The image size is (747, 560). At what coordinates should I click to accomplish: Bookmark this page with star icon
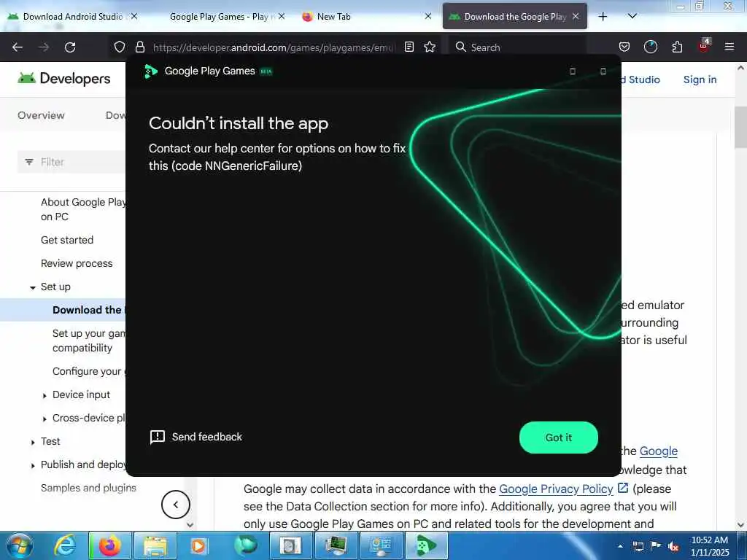click(430, 47)
